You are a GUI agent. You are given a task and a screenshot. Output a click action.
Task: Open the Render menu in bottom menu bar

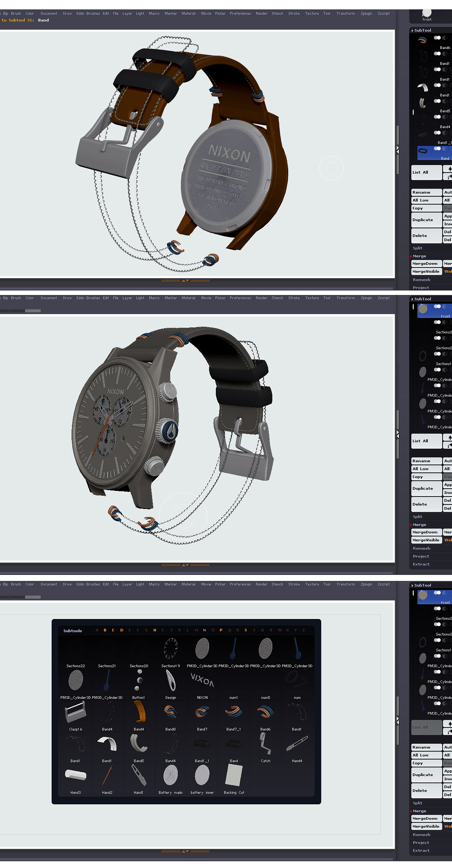(x=261, y=584)
